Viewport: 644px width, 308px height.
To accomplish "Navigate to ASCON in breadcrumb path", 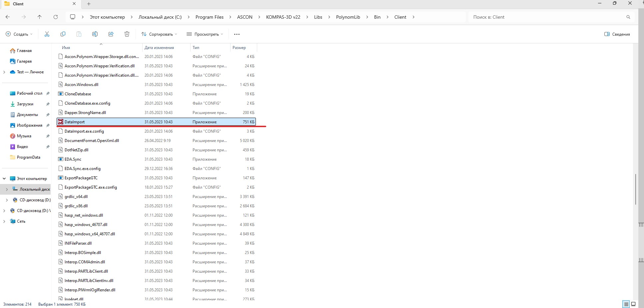I will click(x=245, y=17).
